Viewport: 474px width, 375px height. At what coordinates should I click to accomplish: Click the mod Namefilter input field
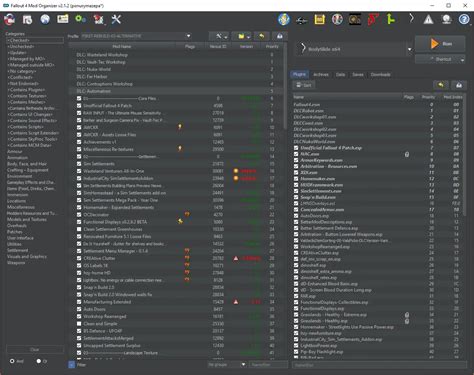tap(268, 365)
